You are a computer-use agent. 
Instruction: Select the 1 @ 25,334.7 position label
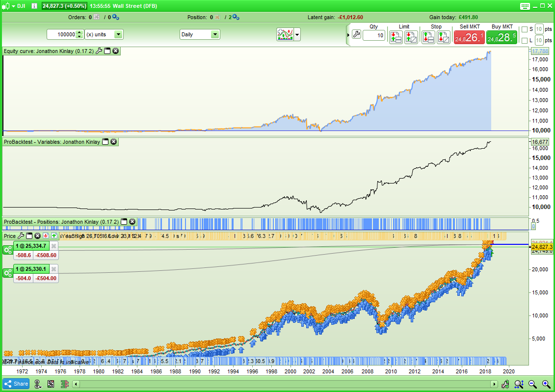[31, 246]
